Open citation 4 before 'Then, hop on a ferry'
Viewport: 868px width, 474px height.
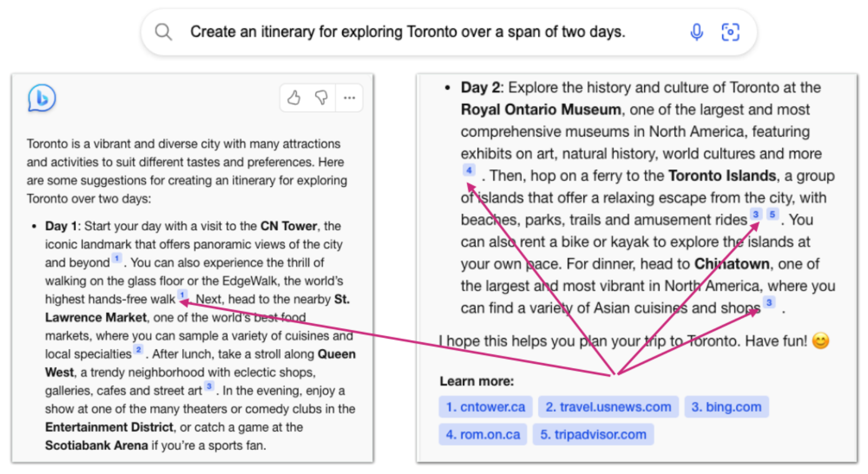click(469, 170)
